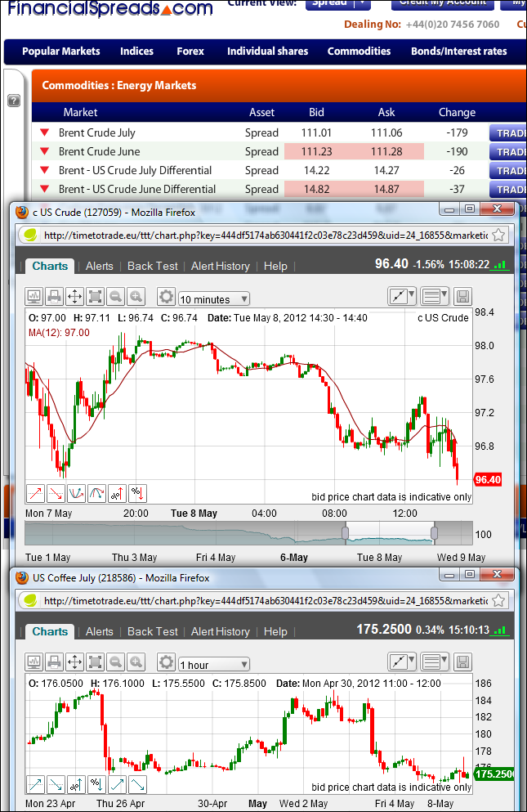Image resolution: width=527 pixels, height=812 pixels.
Task: Click chart type icon in US Crude toolbar
Action: tap(34, 297)
